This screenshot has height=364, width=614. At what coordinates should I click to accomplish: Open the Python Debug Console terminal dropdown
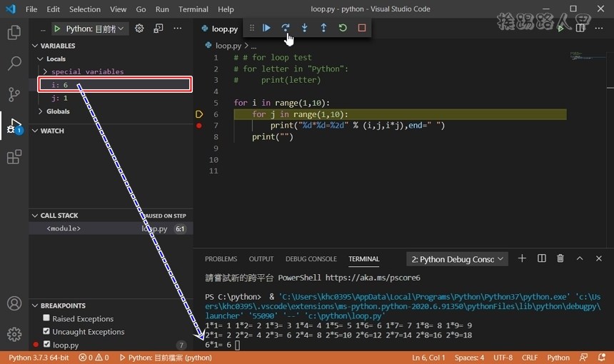(x=457, y=258)
